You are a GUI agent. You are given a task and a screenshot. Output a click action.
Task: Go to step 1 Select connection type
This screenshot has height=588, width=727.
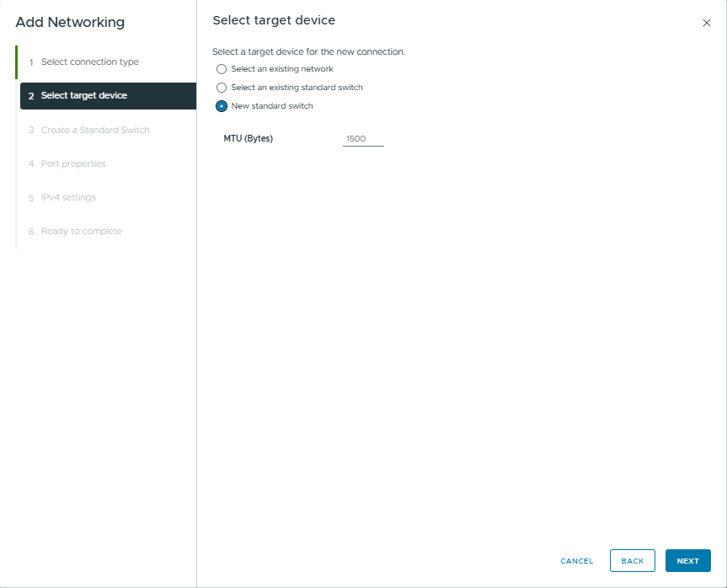click(90, 62)
